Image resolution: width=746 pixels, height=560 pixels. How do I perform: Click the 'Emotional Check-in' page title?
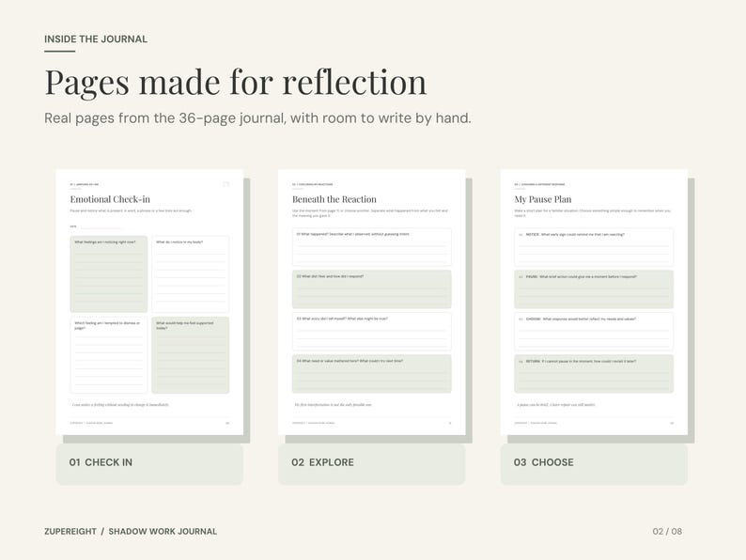coord(110,199)
